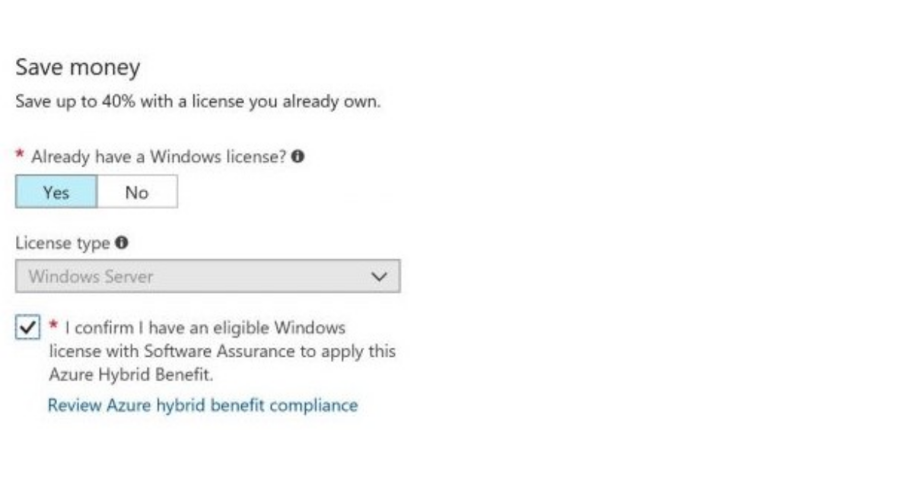Screen dimensions: 913x477
Task: Click the checkmark tick in the confirmation box
Action: (x=27, y=327)
